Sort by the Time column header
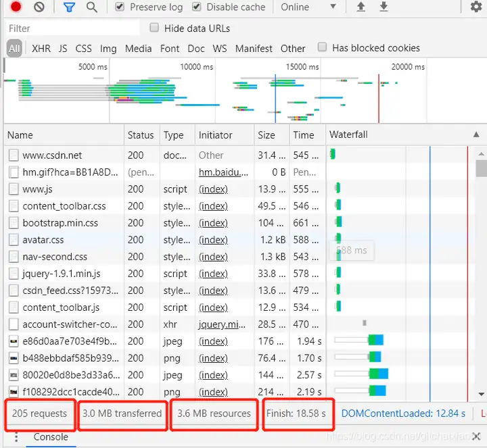 [308, 135]
